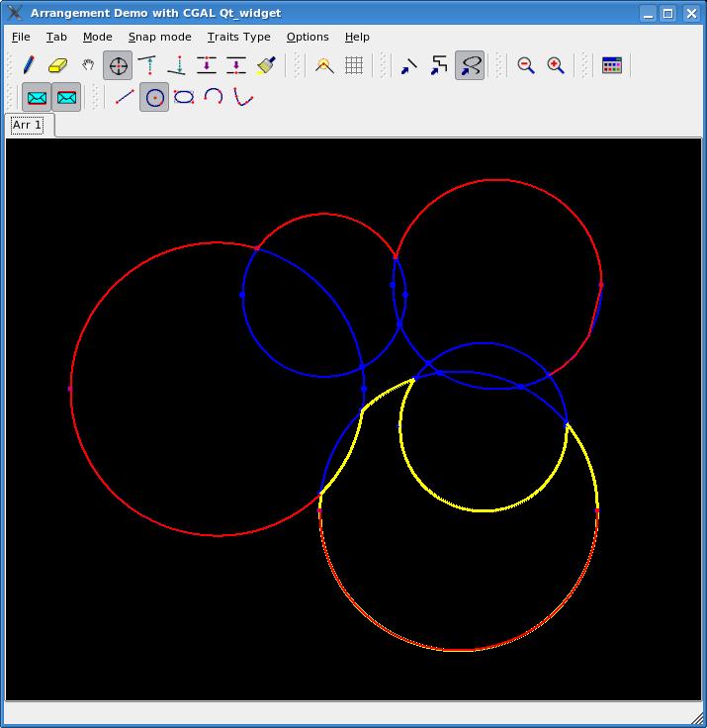
Task: Expand the Options menu
Action: (x=308, y=37)
